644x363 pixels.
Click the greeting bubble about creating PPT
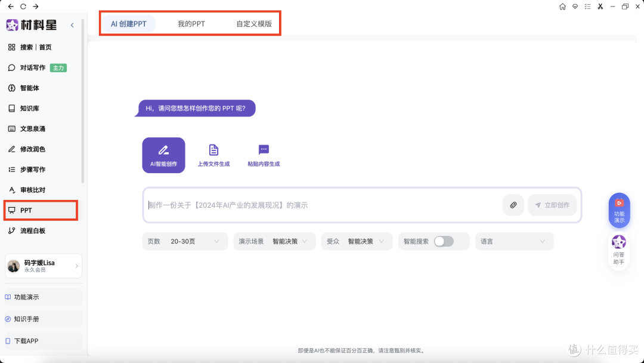195,109
